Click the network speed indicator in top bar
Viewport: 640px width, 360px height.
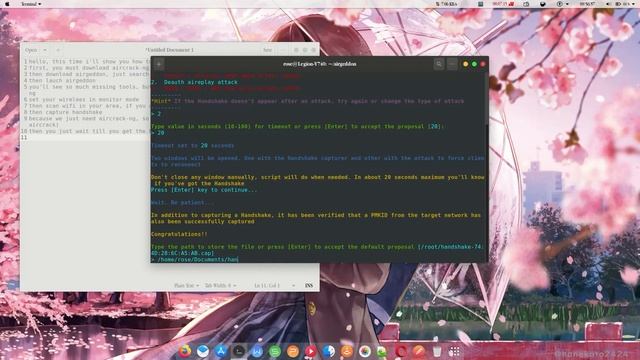pyautogui.click(x=446, y=4)
